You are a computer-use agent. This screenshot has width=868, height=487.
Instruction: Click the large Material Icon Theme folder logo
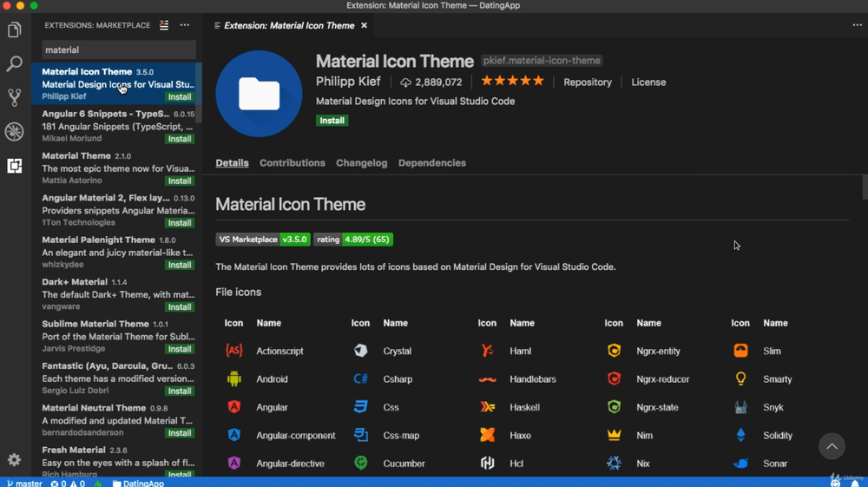259,94
